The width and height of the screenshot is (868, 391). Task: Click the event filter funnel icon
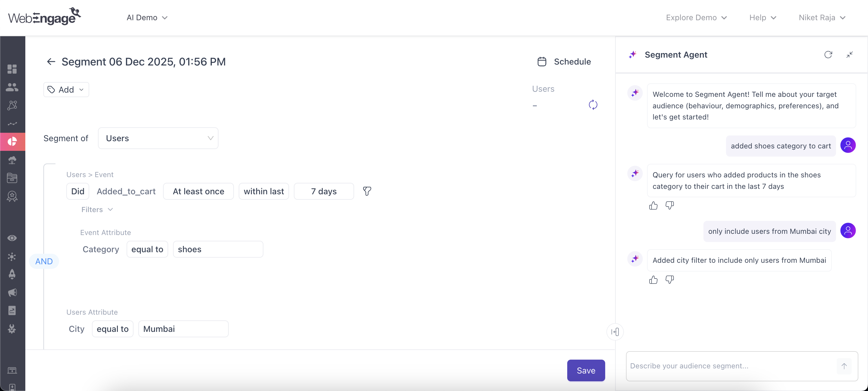[x=367, y=191]
